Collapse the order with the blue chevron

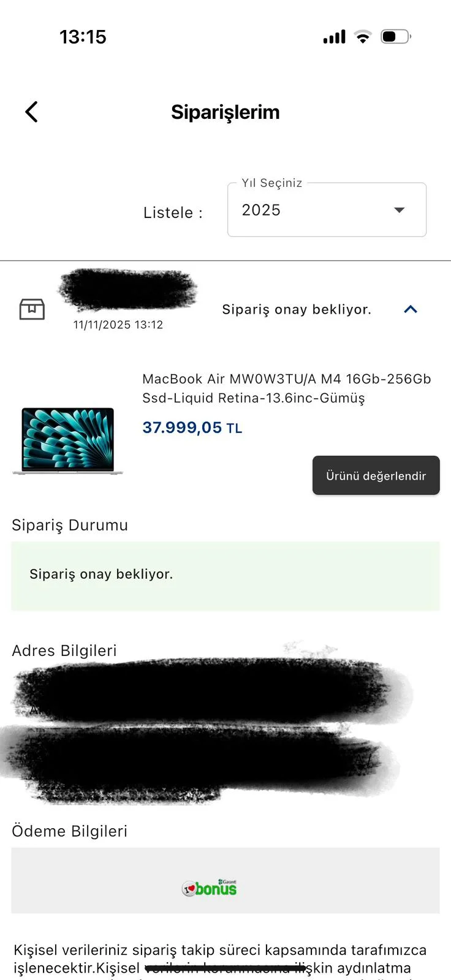pos(411,309)
